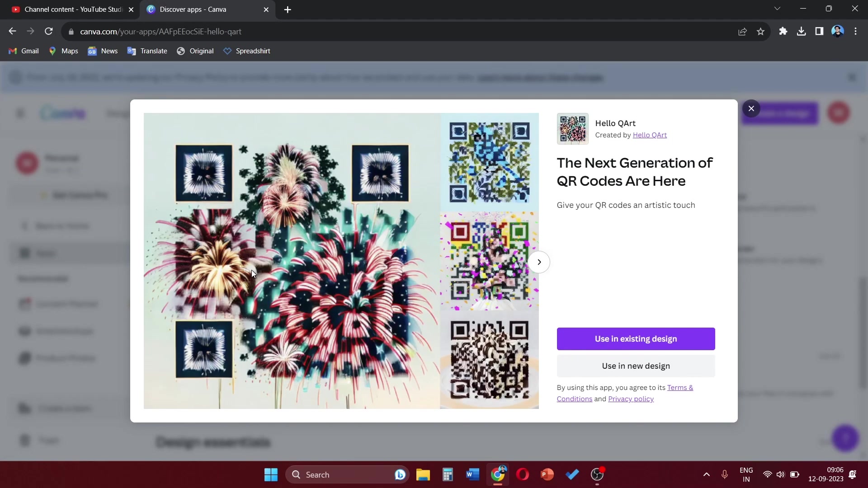The width and height of the screenshot is (868, 488).
Task: Open Spreadshirt bookmark
Action: tap(247, 51)
